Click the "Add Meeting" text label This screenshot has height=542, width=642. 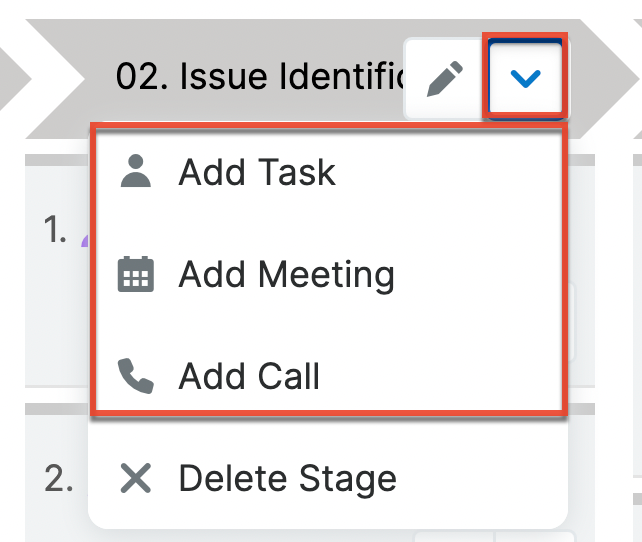tap(286, 274)
